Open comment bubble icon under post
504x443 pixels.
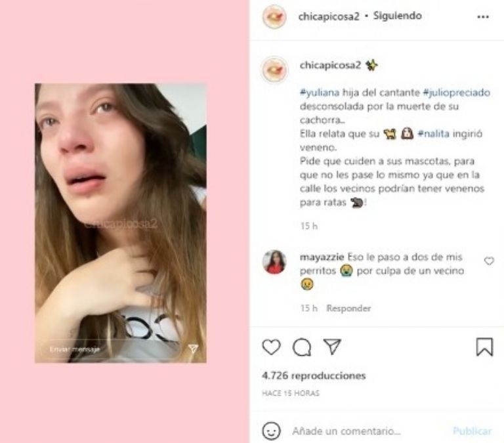[302, 347]
